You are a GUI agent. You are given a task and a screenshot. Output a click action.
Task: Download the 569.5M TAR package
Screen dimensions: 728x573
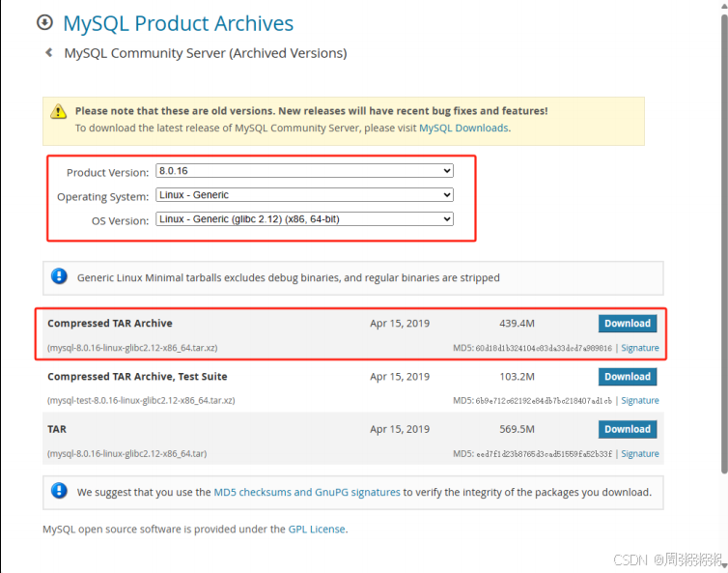pos(627,429)
